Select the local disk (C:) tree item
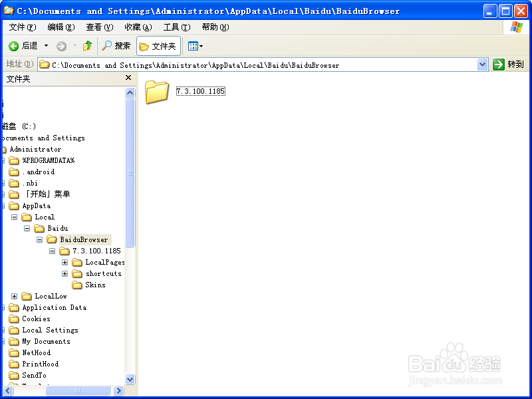The image size is (532, 399). pos(19,126)
